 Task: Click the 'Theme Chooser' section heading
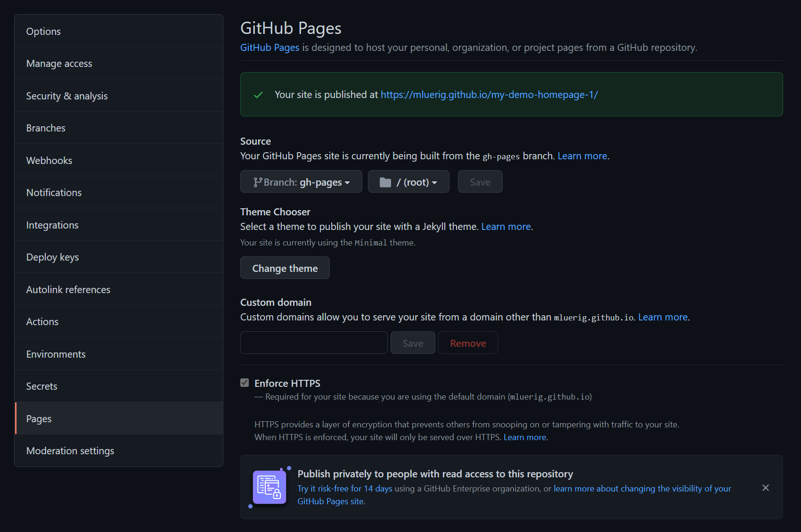point(275,212)
